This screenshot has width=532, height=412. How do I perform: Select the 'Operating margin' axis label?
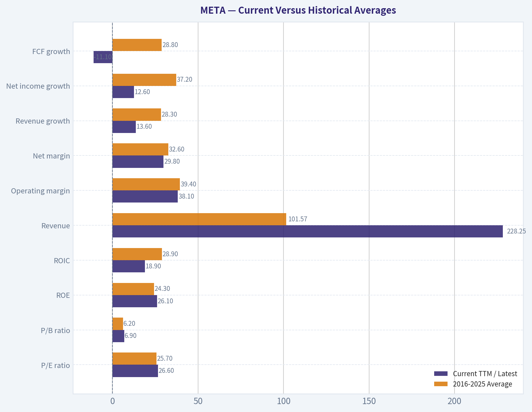point(40,191)
